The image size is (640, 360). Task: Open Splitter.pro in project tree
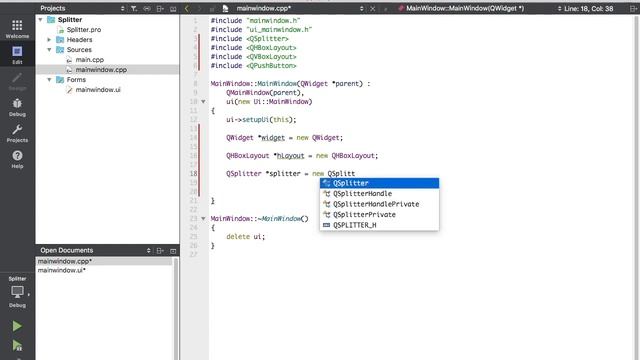click(84, 29)
